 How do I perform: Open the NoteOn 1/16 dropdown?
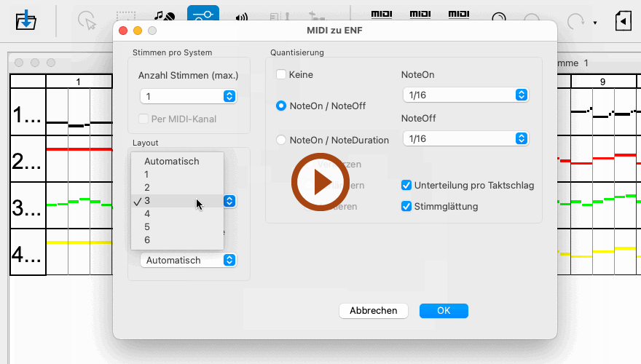click(x=465, y=95)
